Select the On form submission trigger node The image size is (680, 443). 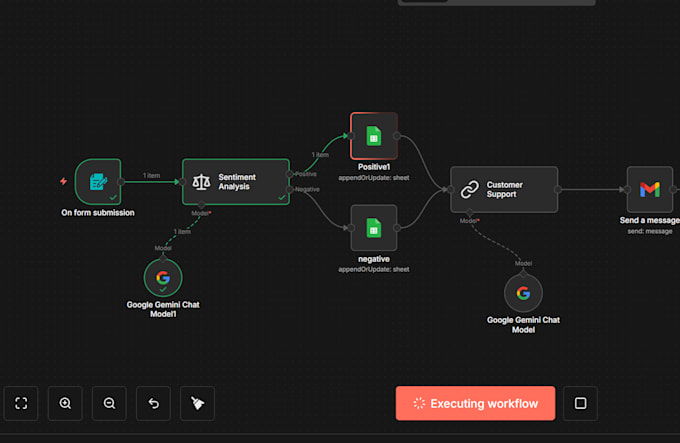point(98,182)
